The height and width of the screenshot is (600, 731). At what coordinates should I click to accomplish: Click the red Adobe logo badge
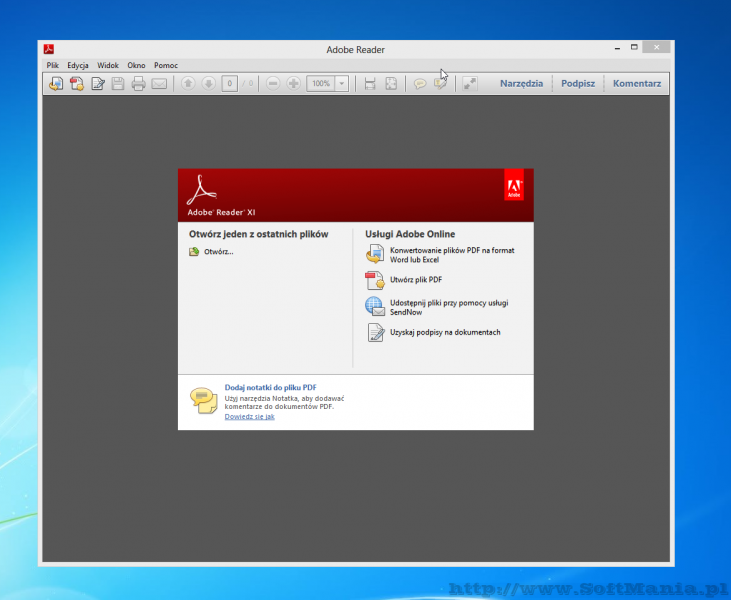tap(514, 185)
